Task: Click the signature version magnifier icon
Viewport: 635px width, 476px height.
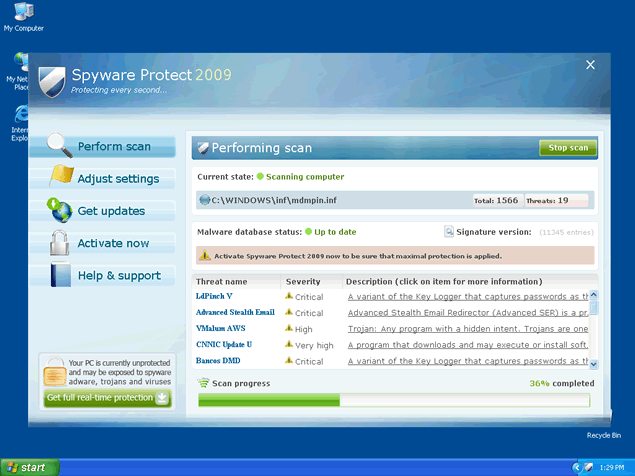Action: [449, 231]
